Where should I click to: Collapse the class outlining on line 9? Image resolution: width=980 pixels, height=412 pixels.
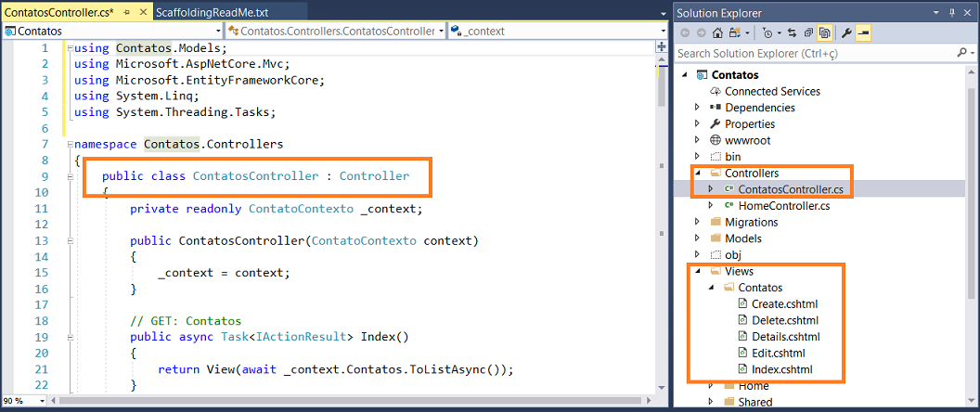click(x=70, y=177)
